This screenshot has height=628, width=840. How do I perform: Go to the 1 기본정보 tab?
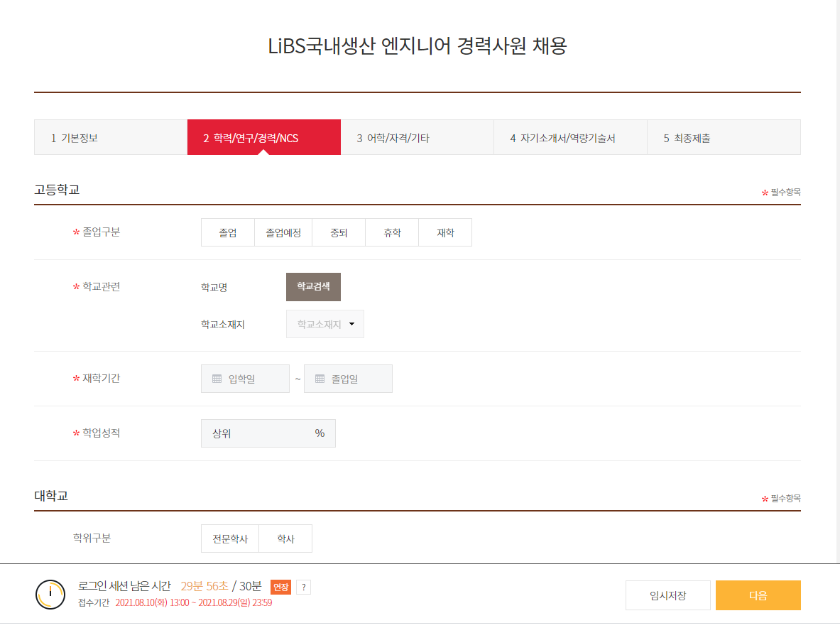(x=111, y=138)
